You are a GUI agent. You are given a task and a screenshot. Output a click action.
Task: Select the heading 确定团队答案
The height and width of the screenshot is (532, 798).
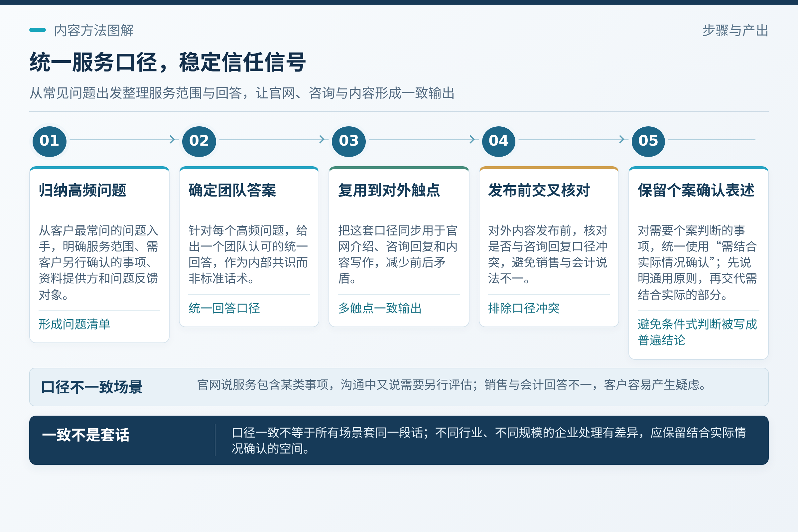coord(232,190)
